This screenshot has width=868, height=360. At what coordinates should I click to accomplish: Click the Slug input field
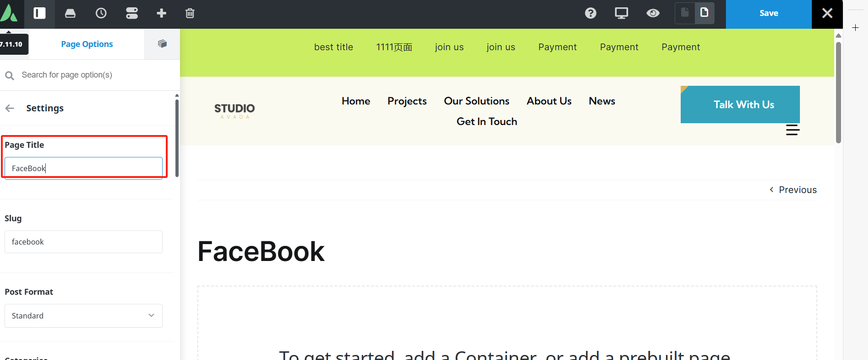[x=84, y=242]
